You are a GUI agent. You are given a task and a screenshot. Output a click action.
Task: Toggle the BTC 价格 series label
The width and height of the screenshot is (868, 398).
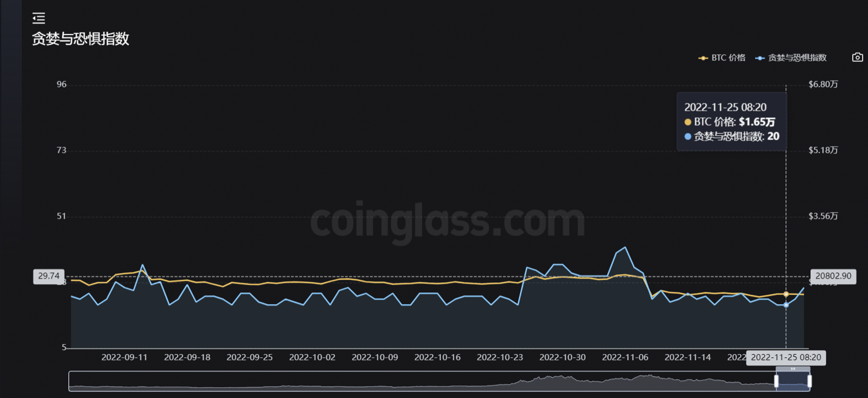[728, 58]
